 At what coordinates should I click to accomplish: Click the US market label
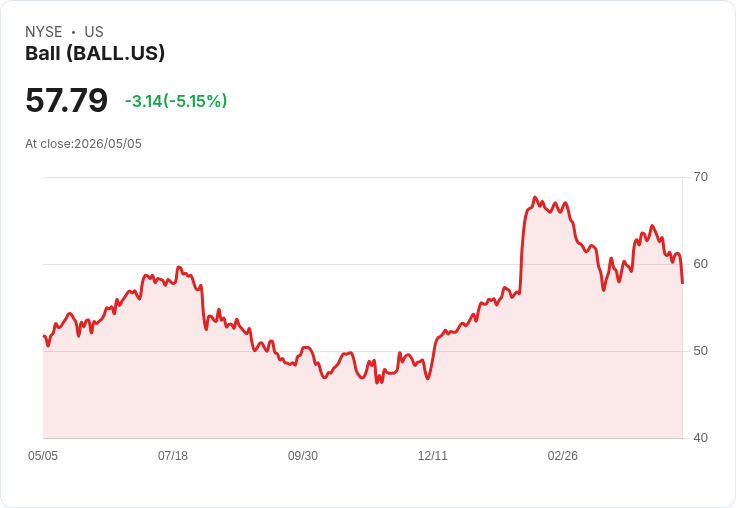(94, 32)
